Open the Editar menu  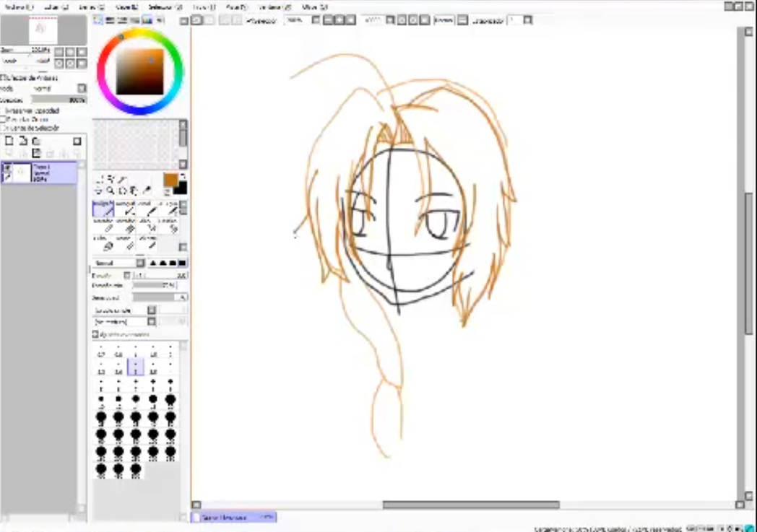(x=56, y=6)
